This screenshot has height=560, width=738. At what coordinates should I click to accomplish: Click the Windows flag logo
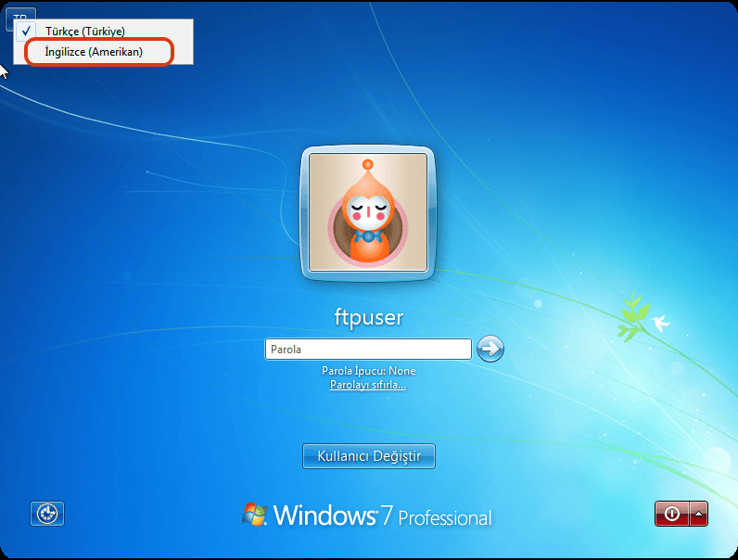(256, 515)
